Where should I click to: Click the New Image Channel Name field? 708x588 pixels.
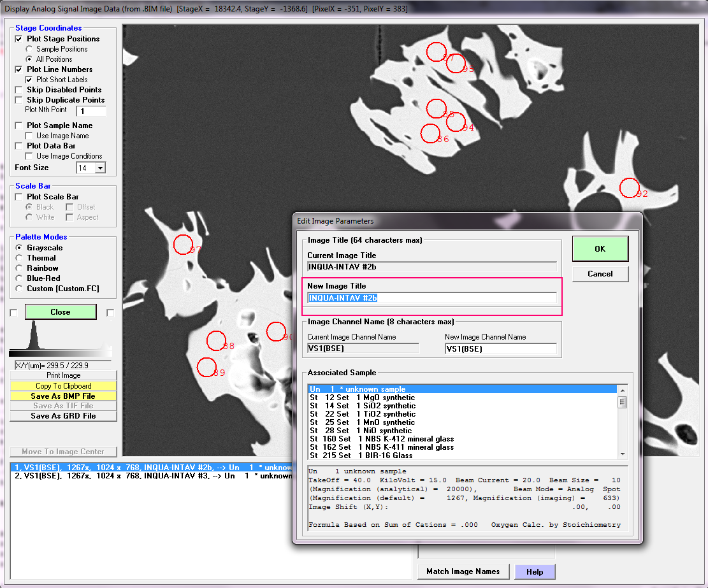pyautogui.click(x=500, y=348)
